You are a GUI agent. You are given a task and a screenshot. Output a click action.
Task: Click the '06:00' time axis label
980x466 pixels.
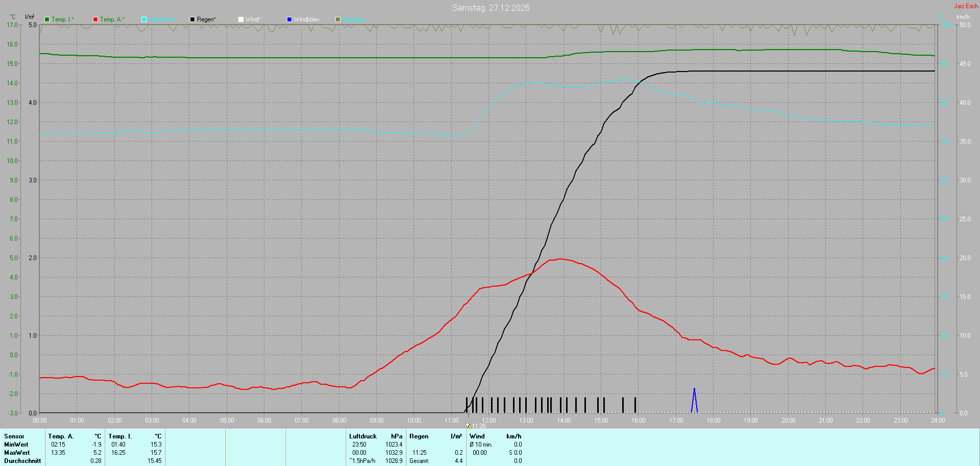pyautogui.click(x=264, y=421)
